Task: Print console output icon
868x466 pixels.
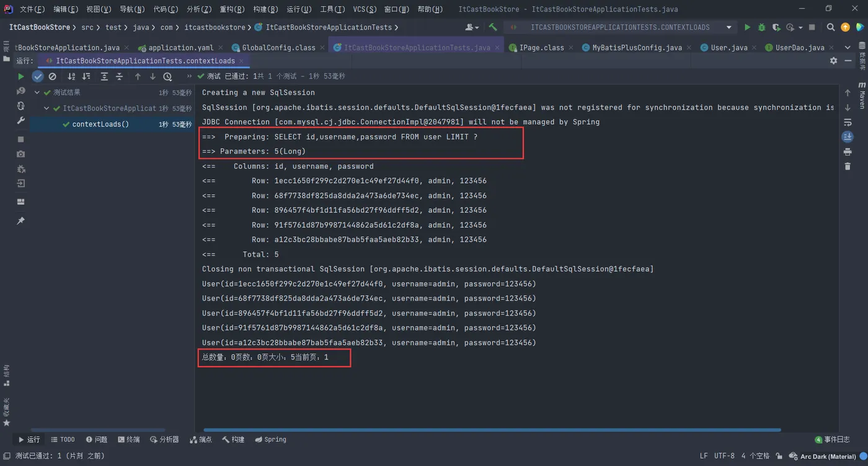Action: [x=848, y=152]
